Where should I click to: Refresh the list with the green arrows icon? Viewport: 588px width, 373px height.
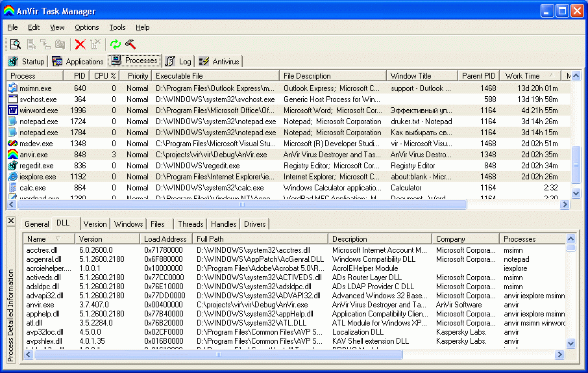[116, 44]
